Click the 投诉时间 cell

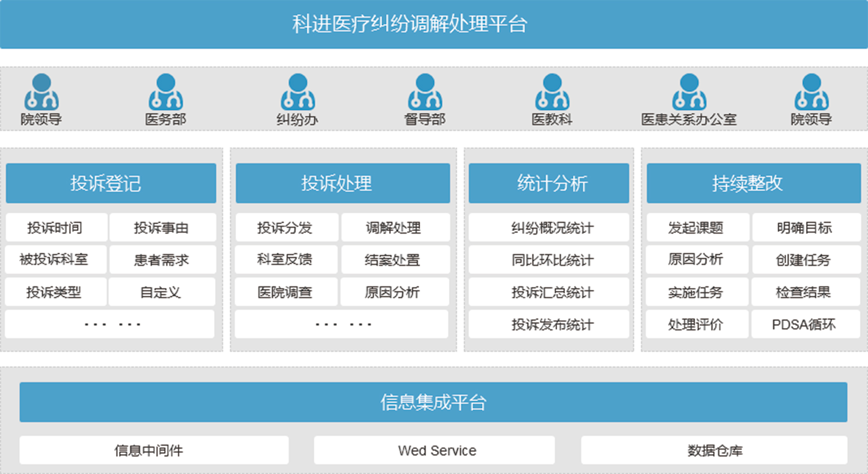point(56,227)
